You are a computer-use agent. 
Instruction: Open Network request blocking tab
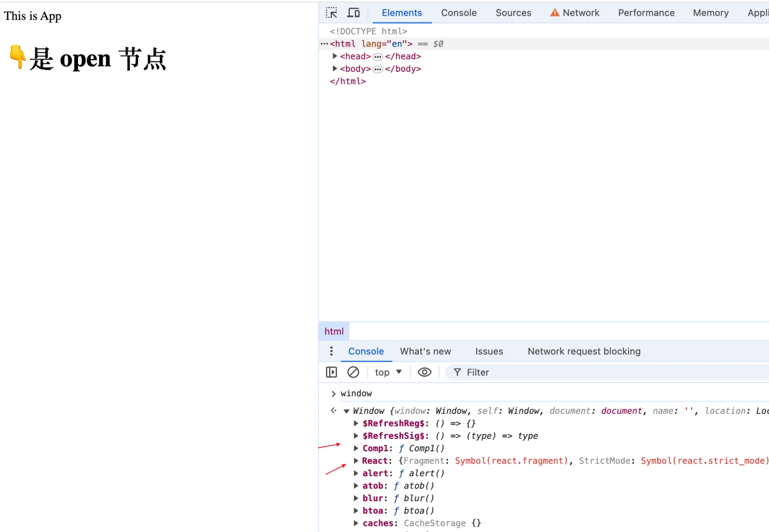click(x=584, y=351)
